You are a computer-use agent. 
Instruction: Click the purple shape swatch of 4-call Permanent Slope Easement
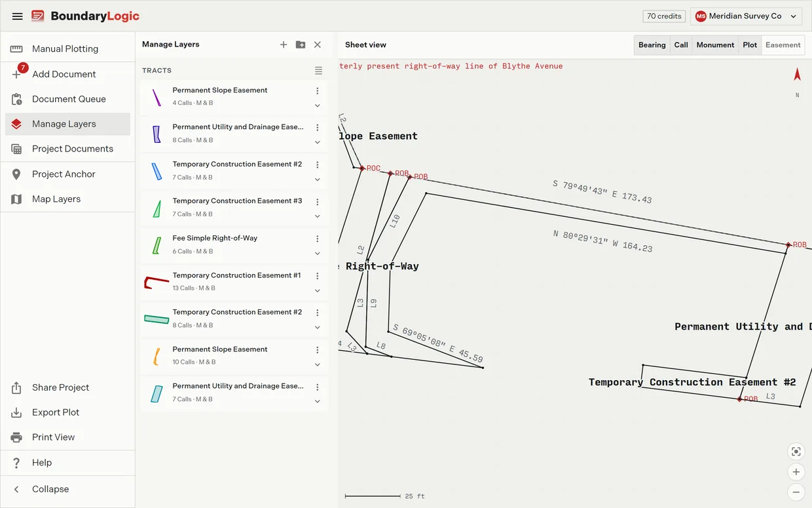157,97
